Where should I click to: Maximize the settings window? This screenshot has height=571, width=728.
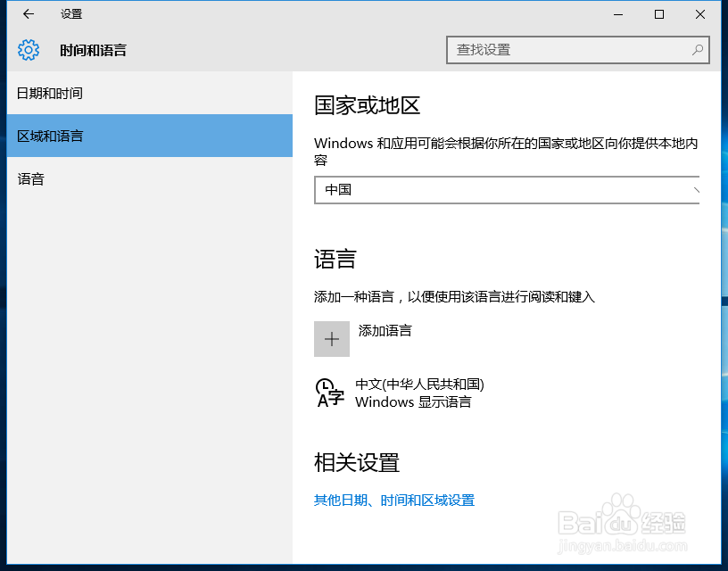click(x=658, y=14)
